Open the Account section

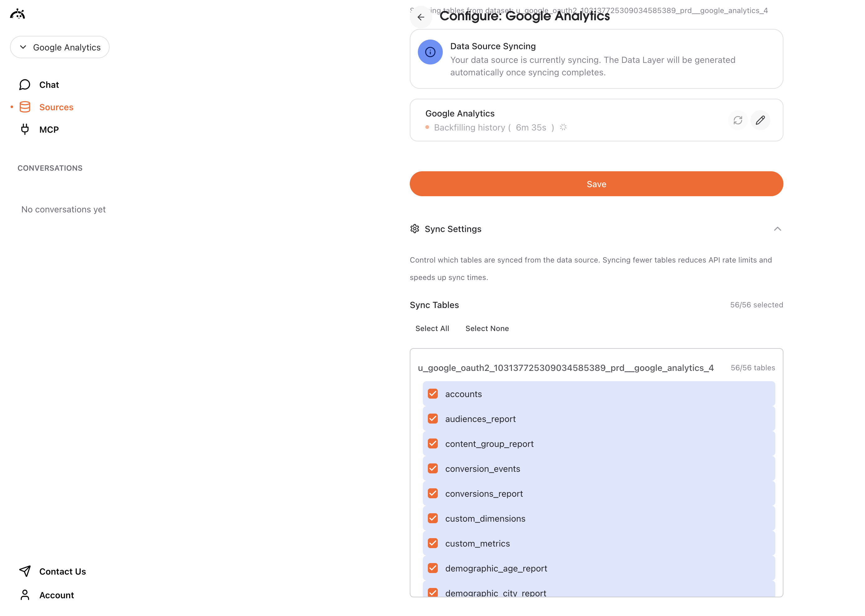(x=56, y=595)
